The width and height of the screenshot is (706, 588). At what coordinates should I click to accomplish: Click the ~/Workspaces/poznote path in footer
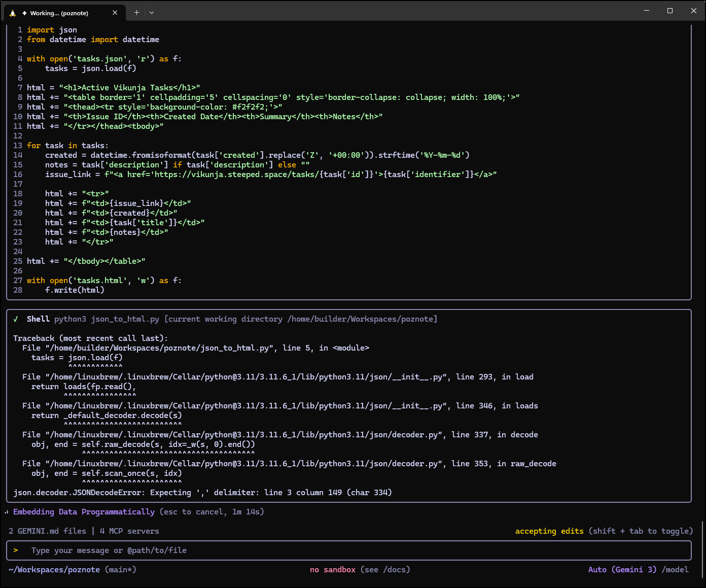click(x=54, y=570)
